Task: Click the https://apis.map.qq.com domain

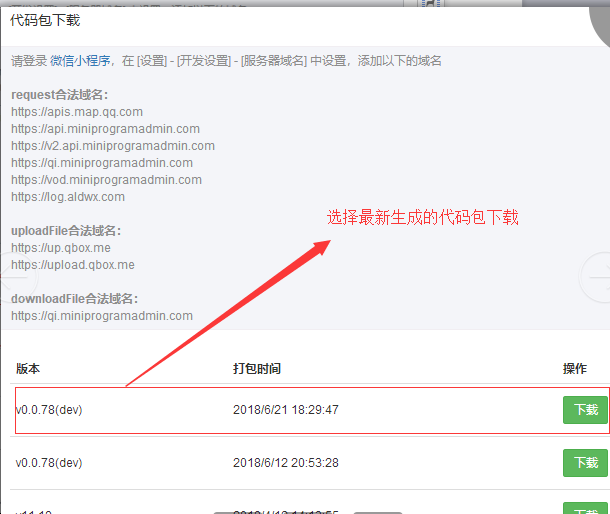Action: pyautogui.click(x=77, y=112)
